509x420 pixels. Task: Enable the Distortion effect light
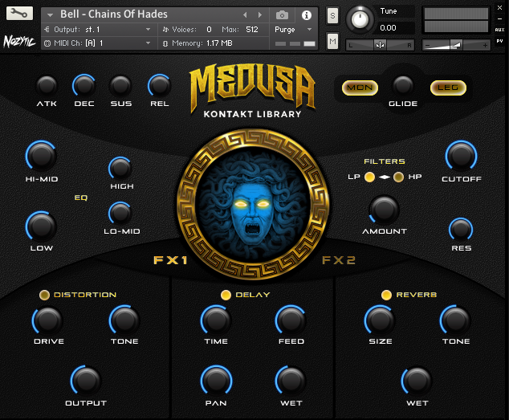coord(44,295)
